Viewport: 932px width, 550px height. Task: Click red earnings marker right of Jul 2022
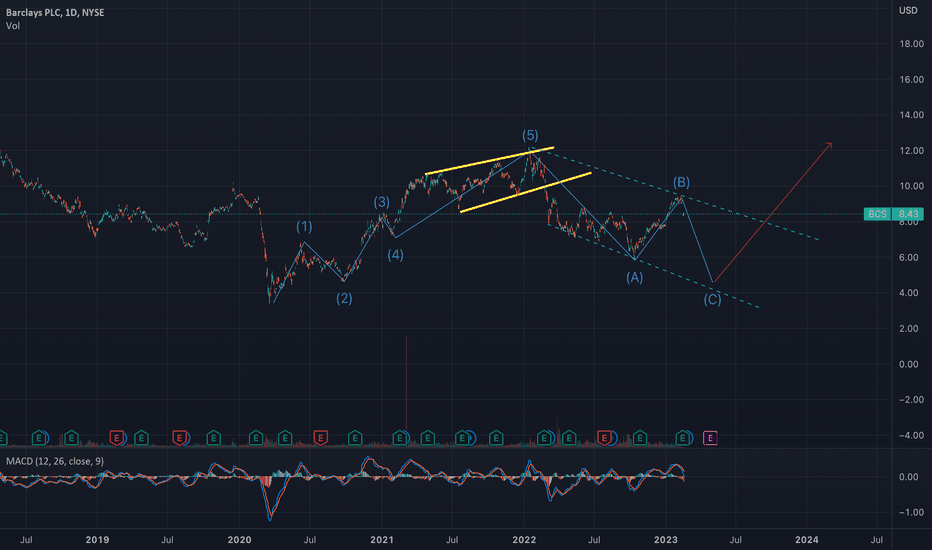click(604, 438)
